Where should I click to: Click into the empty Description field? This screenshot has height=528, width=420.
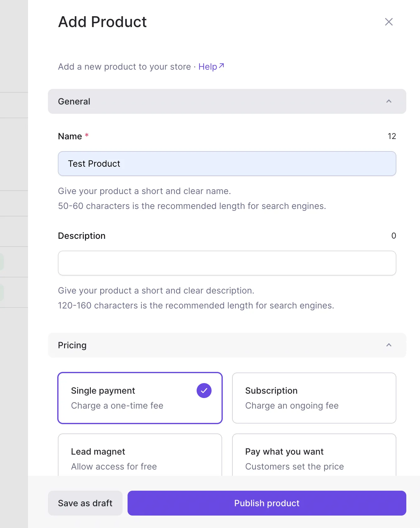pyautogui.click(x=227, y=263)
